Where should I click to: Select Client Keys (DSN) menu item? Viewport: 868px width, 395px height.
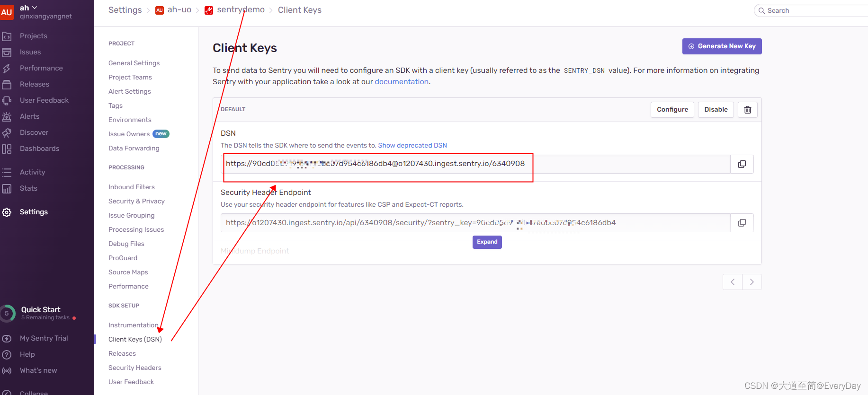click(x=135, y=339)
